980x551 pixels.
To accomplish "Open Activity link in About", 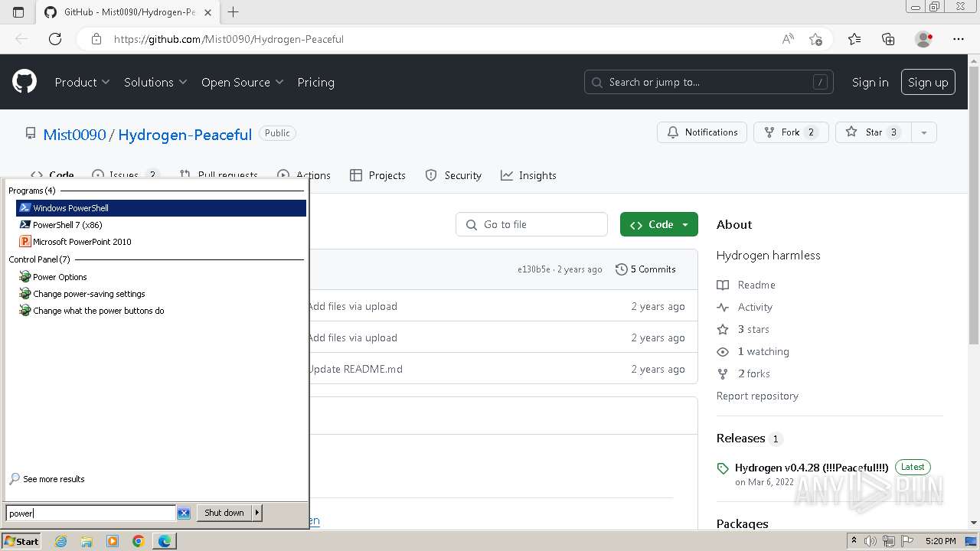I will (745, 307).
